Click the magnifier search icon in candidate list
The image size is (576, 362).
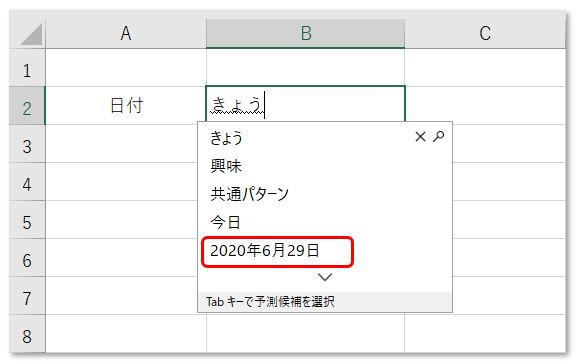point(439,136)
